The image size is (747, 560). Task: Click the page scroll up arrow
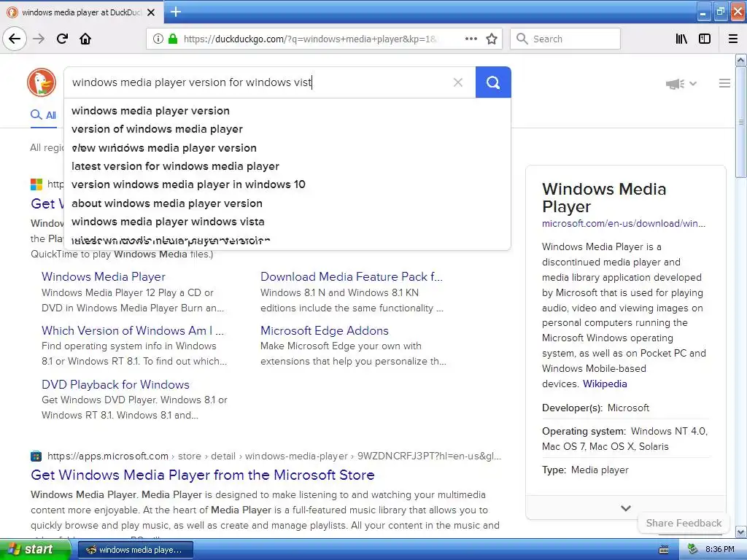coord(741,60)
